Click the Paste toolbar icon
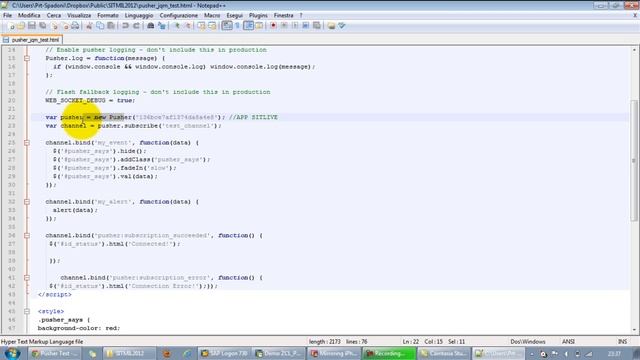The height and width of the screenshot is (360, 640). coord(111,26)
